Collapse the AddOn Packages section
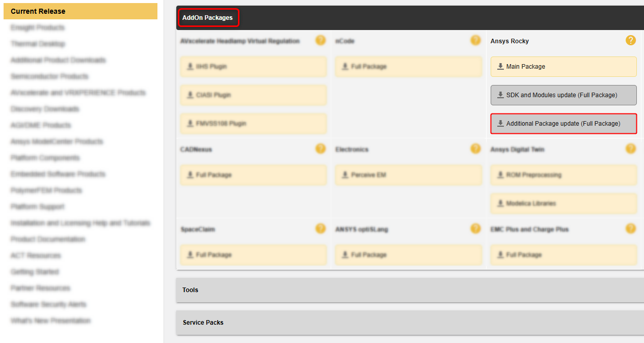Screen dimensions: 644x343 410,18
